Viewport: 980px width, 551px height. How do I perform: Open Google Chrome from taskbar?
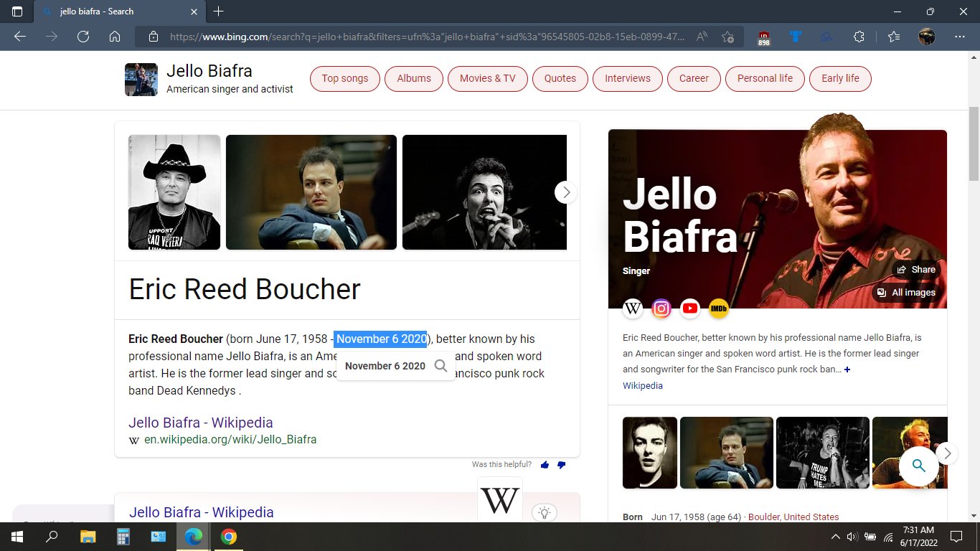(229, 537)
